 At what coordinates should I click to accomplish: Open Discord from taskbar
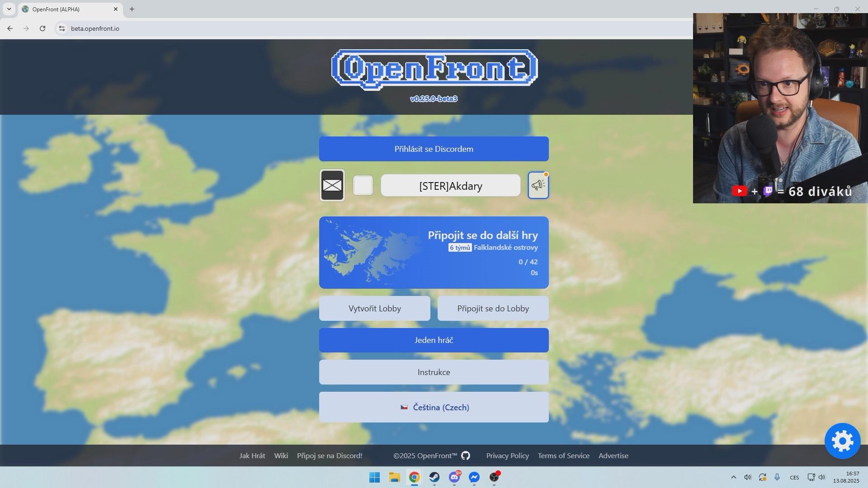[454, 477]
